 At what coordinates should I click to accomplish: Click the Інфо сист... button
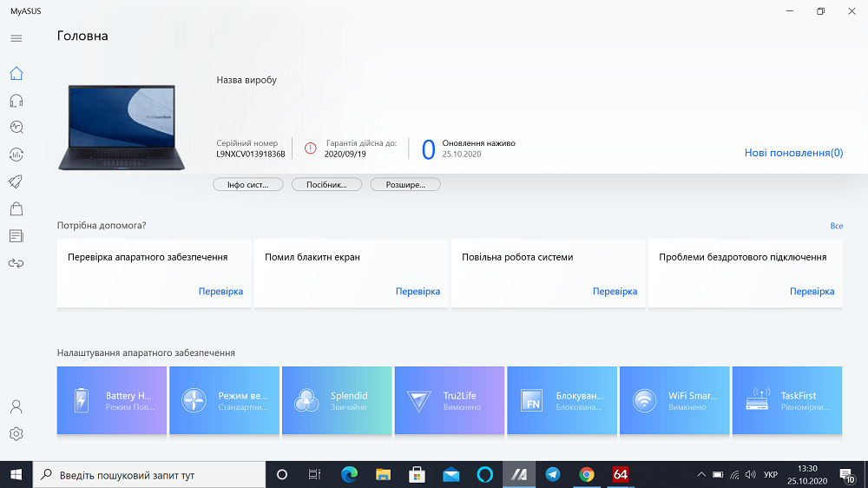pyautogui.click(x=248, y=184)
